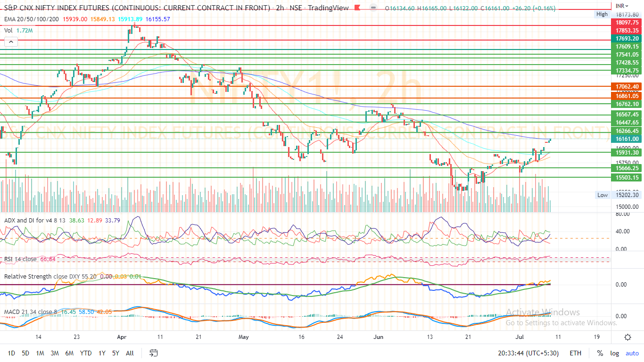Select the MACD 21 34 indicator legend
Screen dimensions: 644x362
[x=31, y=312]
